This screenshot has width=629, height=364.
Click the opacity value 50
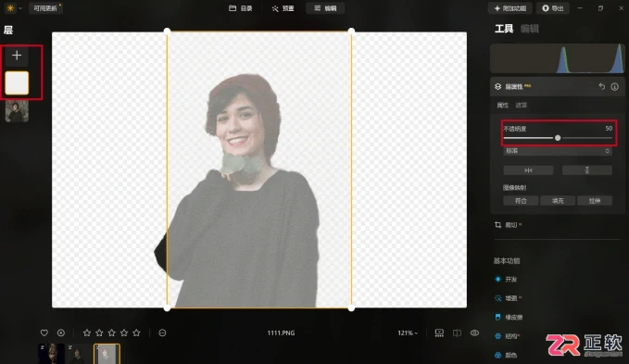point(609,129)
